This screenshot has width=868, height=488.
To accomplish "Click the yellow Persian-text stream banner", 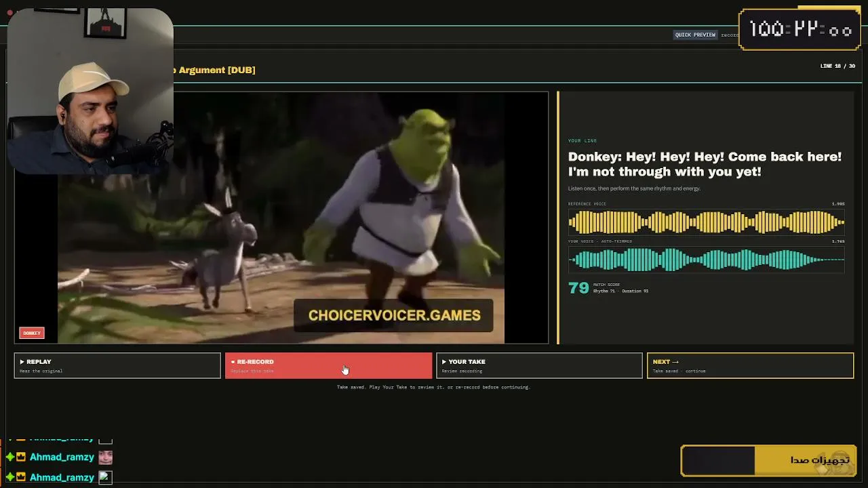I will click(769, 460).
